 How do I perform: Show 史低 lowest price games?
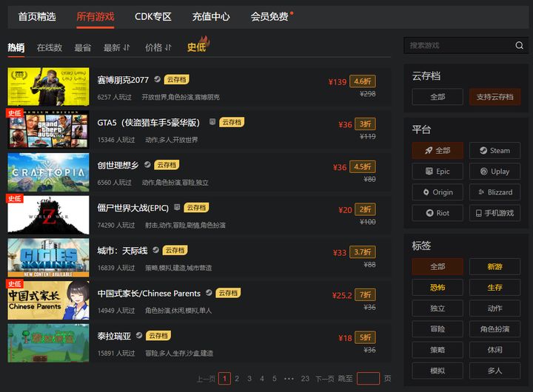(x=198, y=46)
